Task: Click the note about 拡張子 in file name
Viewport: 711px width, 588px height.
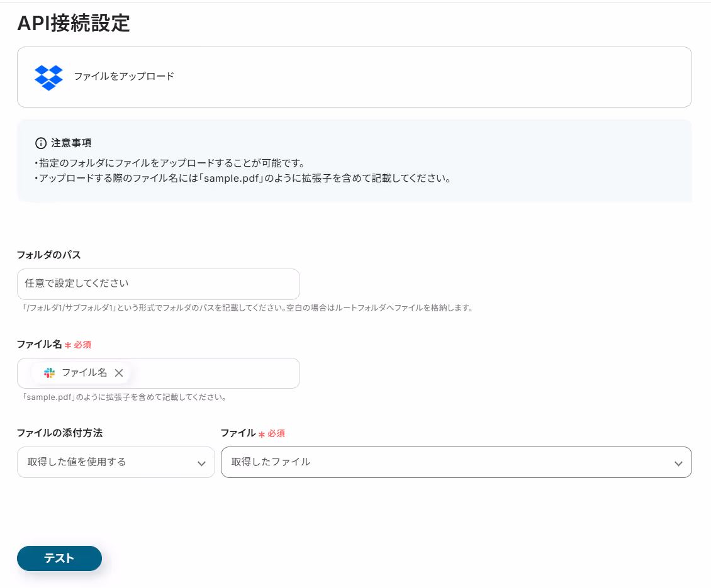Action: [x=243, y=178]
